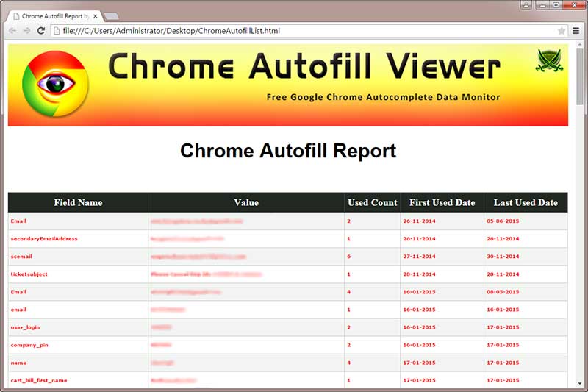Click the Used Count column header
Viewport: 588px width, 392px height.
(x=372, y=202)
